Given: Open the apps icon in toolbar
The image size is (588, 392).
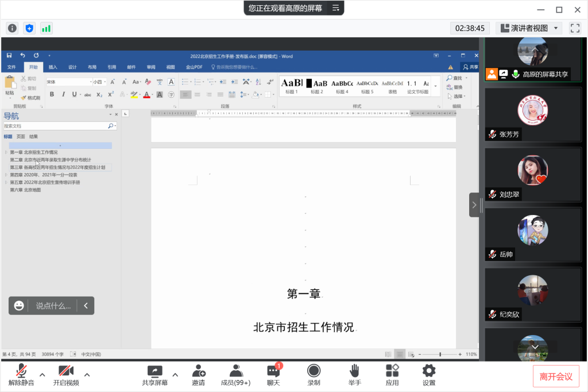Looking at the screenshot, I should (392, 371).
